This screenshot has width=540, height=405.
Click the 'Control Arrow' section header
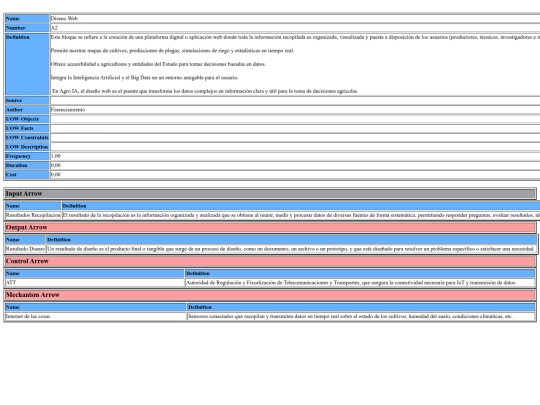pos(270,261)
